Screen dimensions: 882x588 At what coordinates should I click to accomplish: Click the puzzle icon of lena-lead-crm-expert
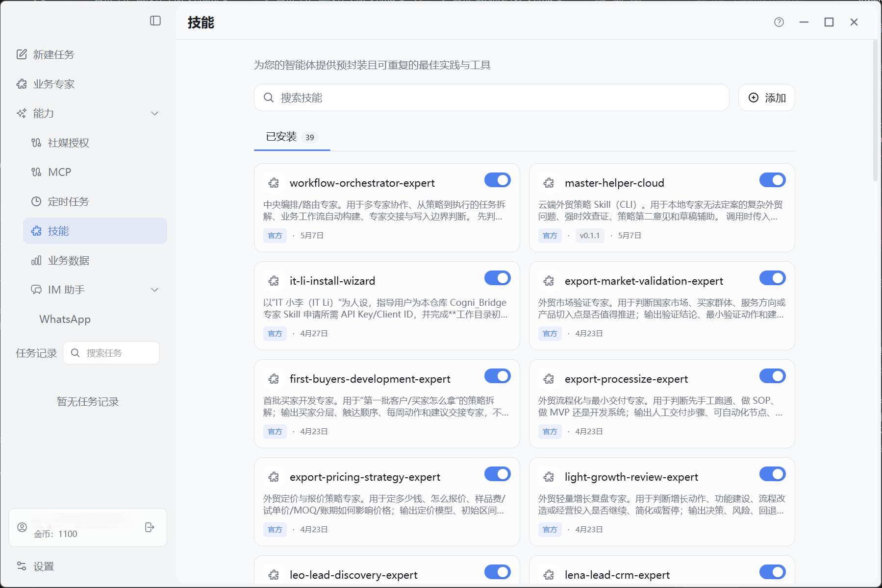pos(549,575)
